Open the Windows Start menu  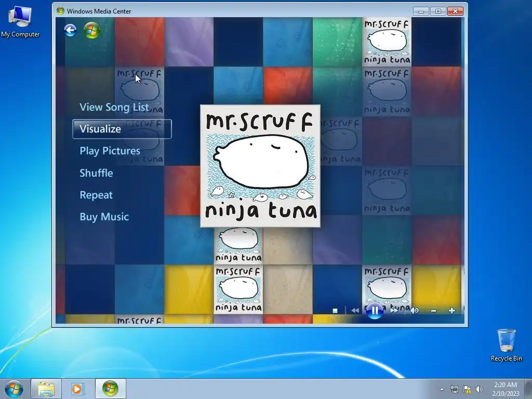pyautogui.click(x=14, y=389)
